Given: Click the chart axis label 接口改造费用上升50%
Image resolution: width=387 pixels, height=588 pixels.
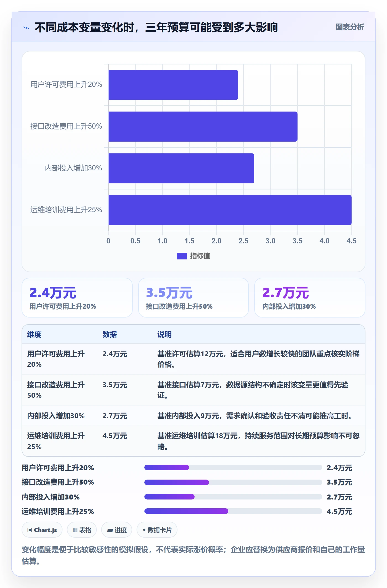Looking at the screenshot, I should (x=66, y=126).
